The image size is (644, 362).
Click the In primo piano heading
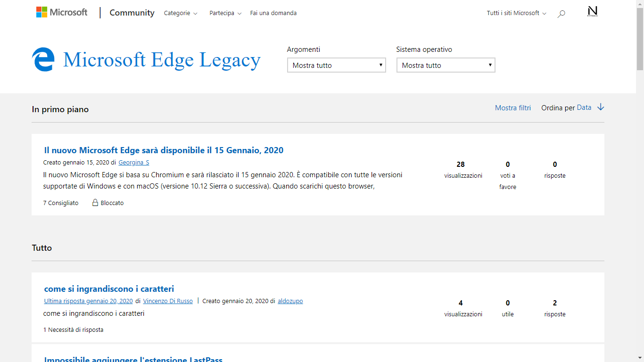click(x=60, y=109)
